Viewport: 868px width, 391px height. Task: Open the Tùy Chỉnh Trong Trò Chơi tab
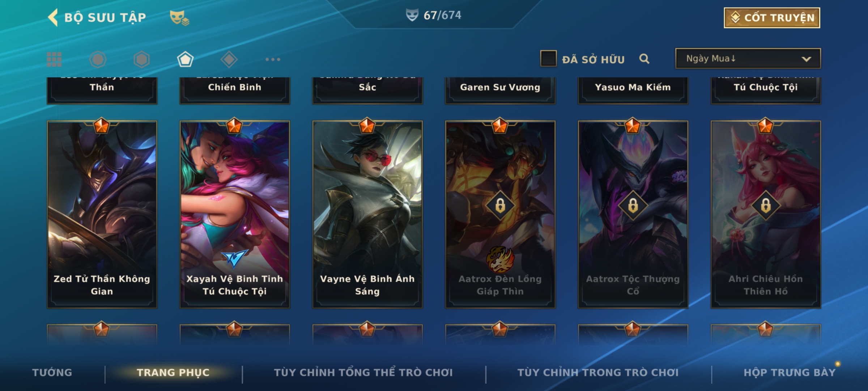coord(598,373)
